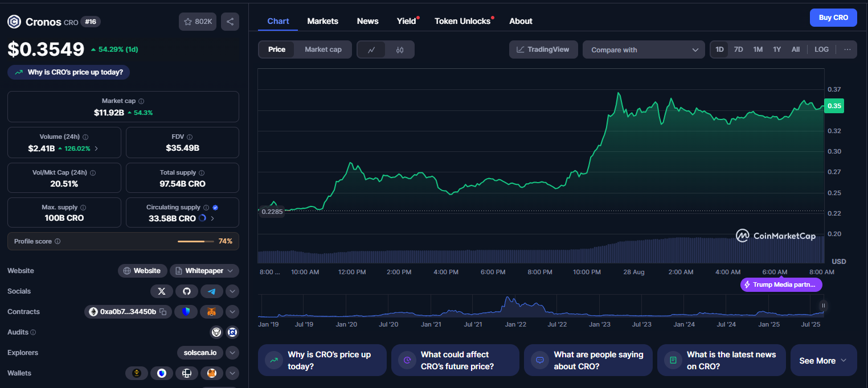Image resolution: width=868 pixels, height=388 pixels.
Task: Open the GitHub social link
Action: coord(187,291)
